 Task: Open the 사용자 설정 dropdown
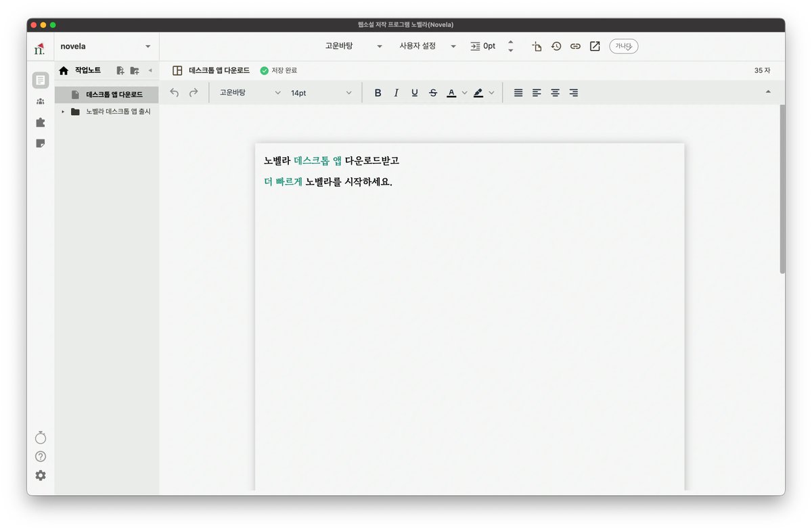tap(428, 46)
